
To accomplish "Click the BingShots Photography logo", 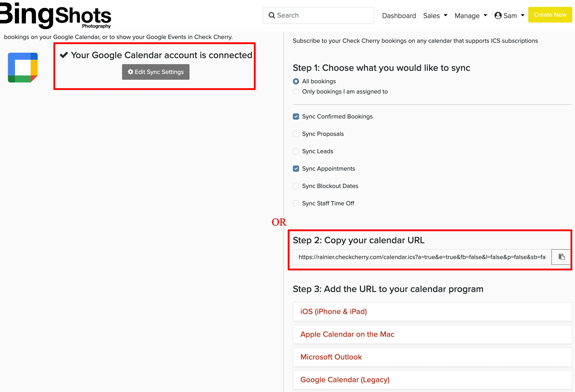I will coord(55,15).
